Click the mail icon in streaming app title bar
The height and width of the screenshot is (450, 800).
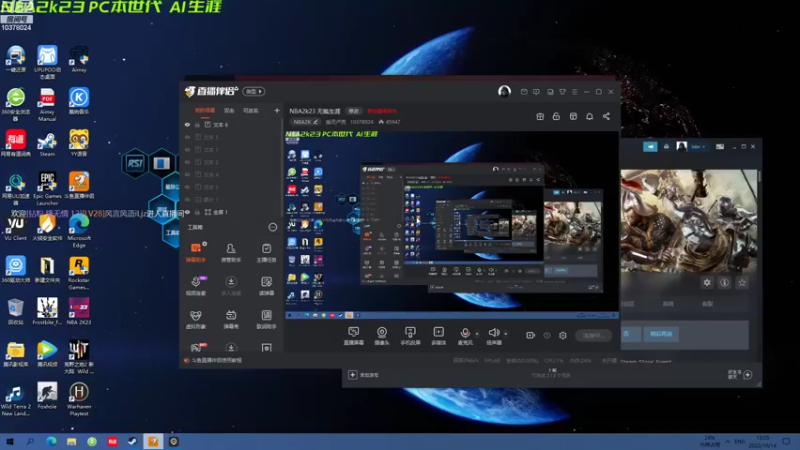click(x=524, y=92)
